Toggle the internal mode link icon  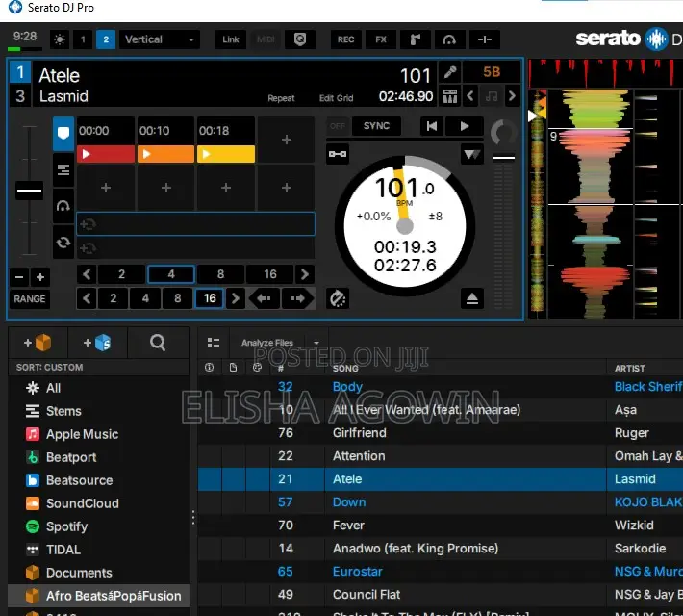(x=338, y=154)
